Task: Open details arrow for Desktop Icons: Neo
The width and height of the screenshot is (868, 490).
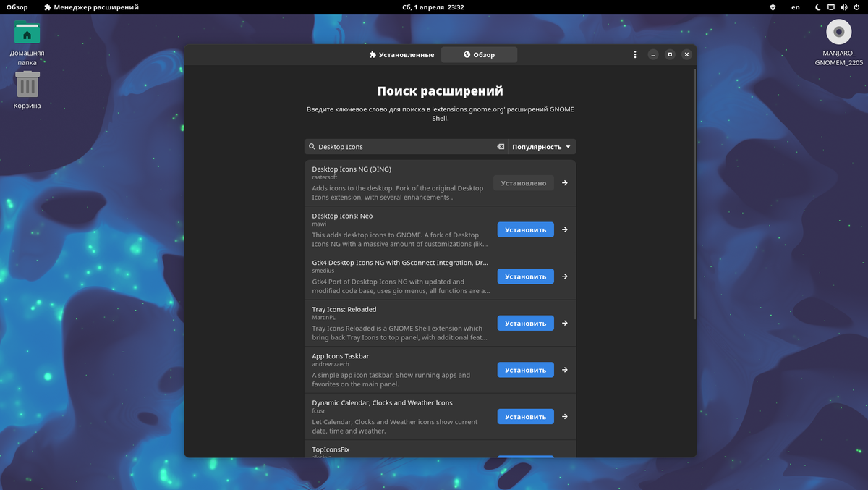Action: pyautogui.click(x=565, y=229)
